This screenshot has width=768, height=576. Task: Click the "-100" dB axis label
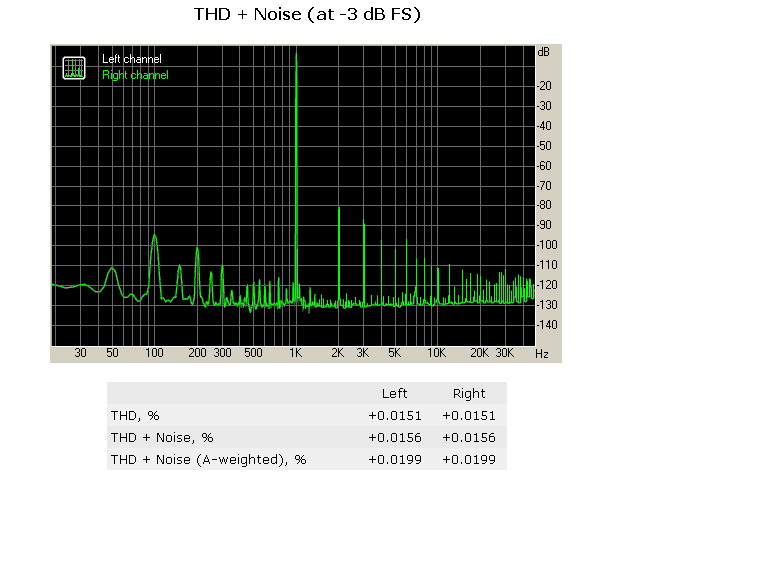(548, 245)
